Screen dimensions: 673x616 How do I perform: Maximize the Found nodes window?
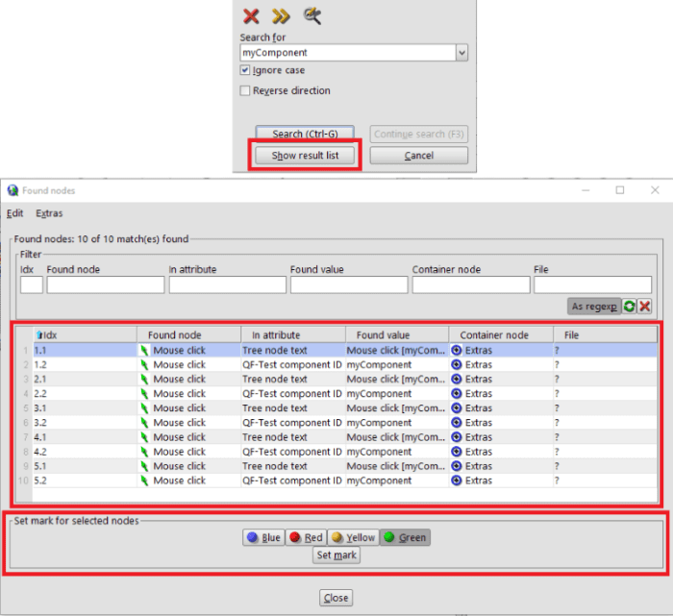coord(620,190)
